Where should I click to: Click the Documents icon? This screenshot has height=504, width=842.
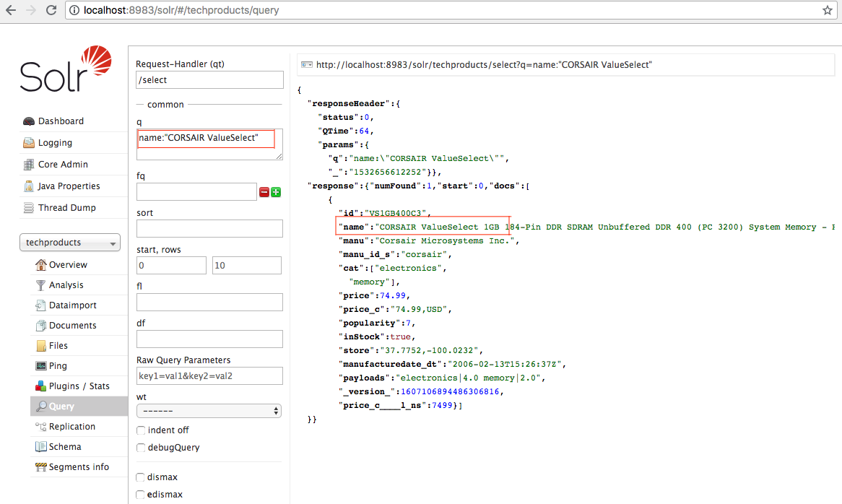(x=41, y=326)
